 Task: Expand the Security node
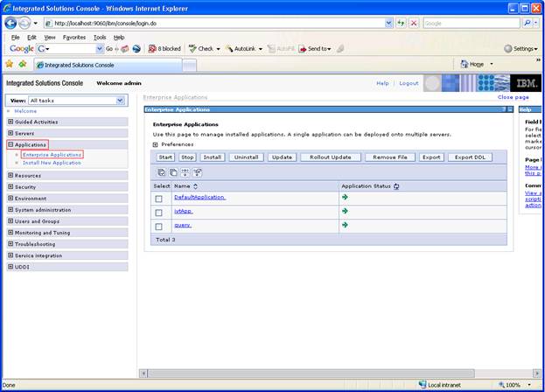pos(10,186)
